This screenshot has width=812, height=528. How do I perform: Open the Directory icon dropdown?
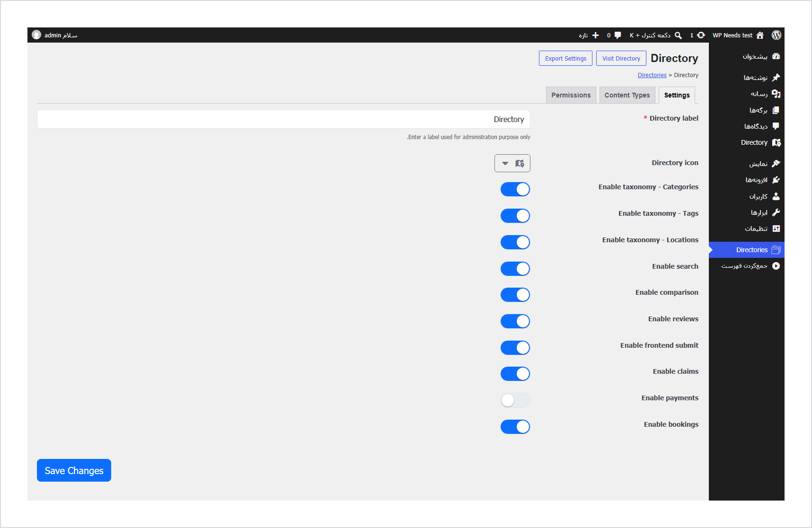(x=512, y=163)
